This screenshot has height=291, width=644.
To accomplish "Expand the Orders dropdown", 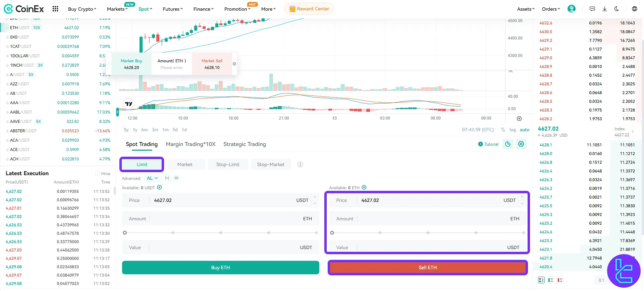I will coord(551,9).
